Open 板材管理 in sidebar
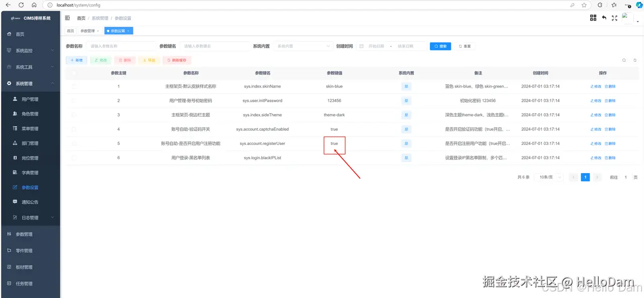644x298 pixels. [x=30, y=267]
